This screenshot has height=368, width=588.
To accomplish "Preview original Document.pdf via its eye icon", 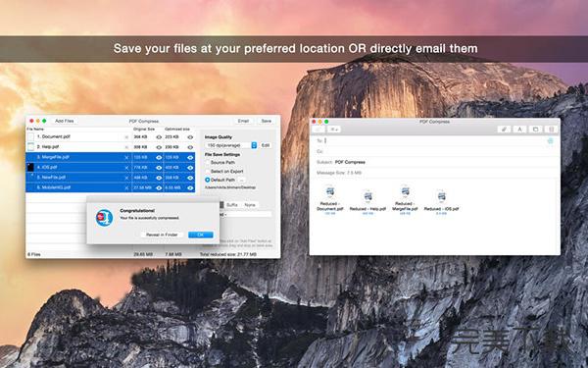I will 159,137.
